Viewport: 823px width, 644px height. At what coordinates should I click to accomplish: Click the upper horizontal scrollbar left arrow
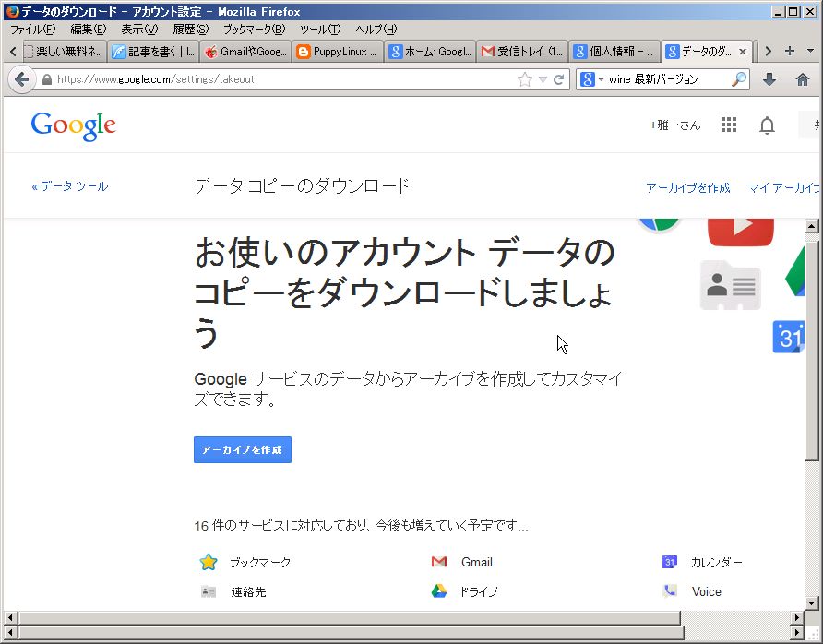10,617
